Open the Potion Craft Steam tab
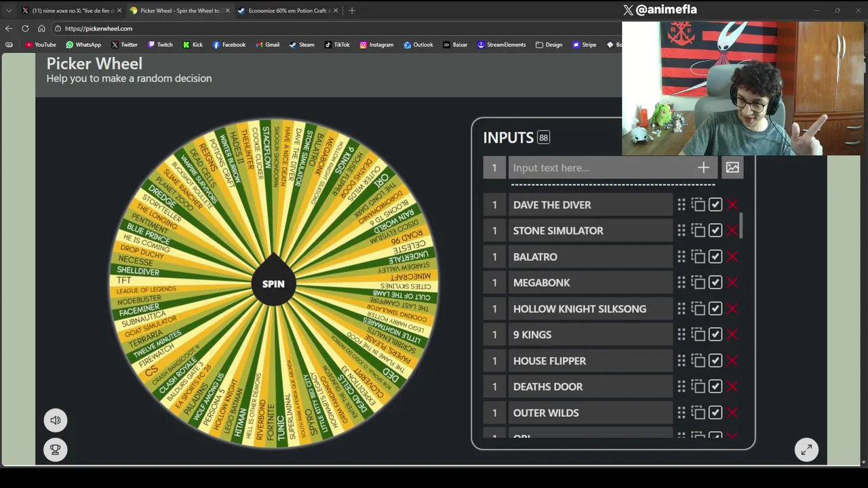The height and width of the screenshot is (488, 868). [x=288, y=10]
